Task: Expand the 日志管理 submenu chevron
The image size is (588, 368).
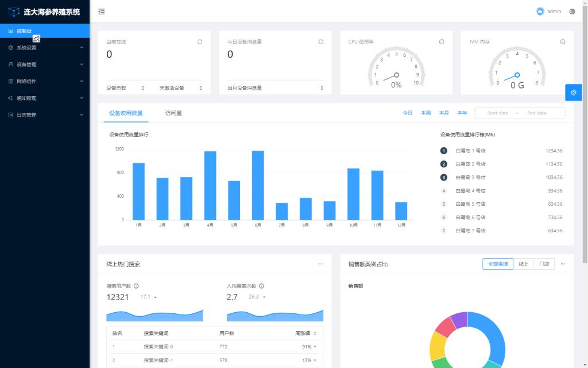Action: point(82,115)
